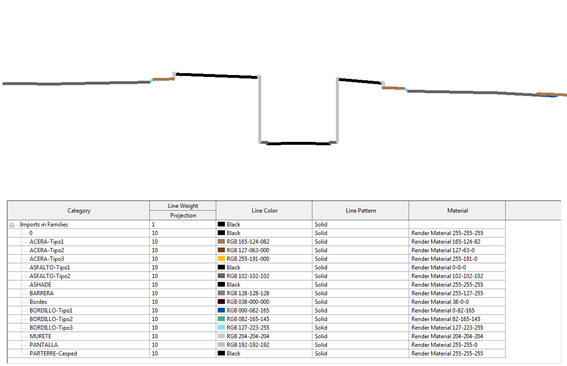Open line pattern dropdown for BARRERA row
The width and height of the screenshot is (567, 366).
pyautogui.click(x=361, y=293)
